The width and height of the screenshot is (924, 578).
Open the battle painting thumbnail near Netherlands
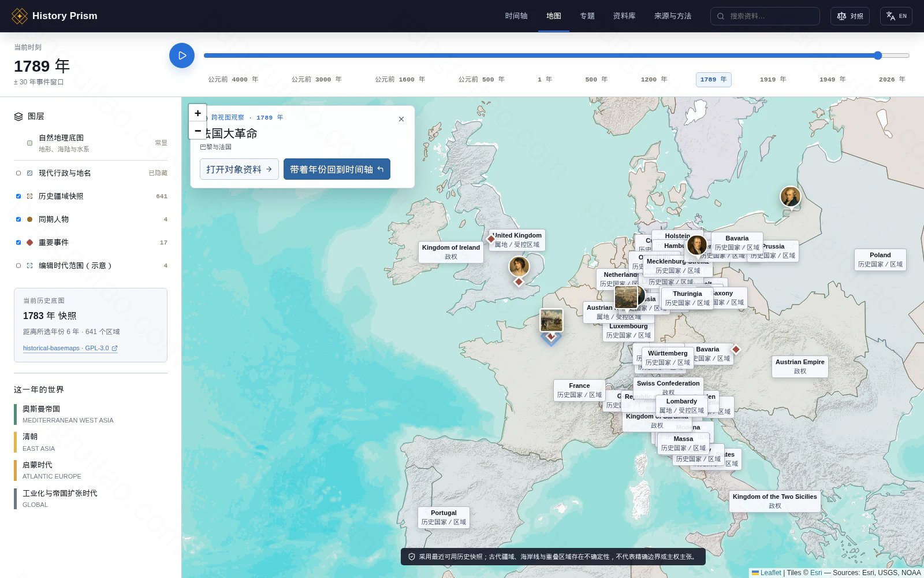click(x=626, y=297)
